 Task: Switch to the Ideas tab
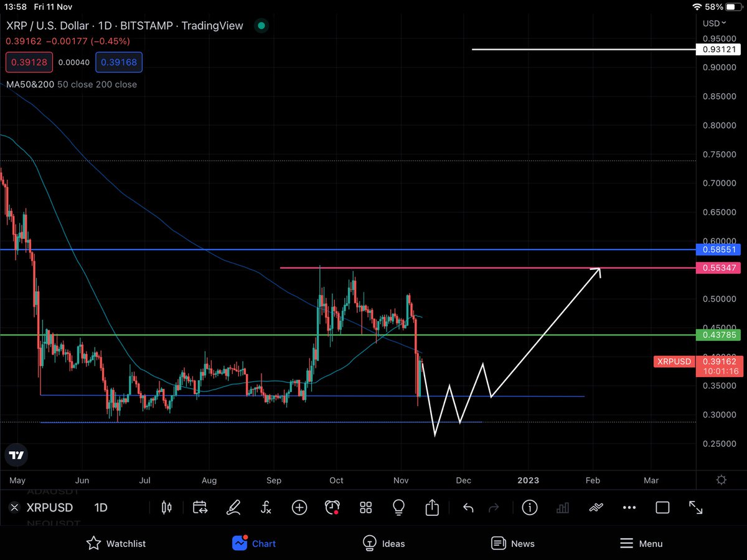(x=384, y=543)
